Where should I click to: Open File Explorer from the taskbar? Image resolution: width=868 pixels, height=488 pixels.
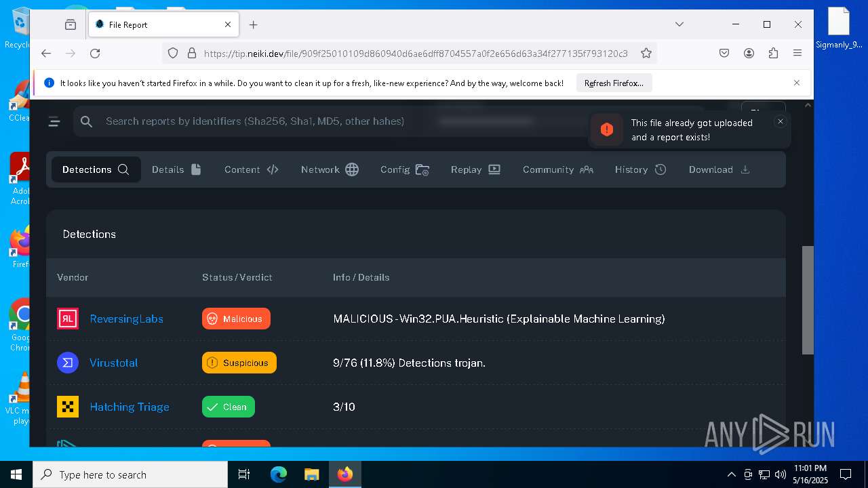point(311,474)
